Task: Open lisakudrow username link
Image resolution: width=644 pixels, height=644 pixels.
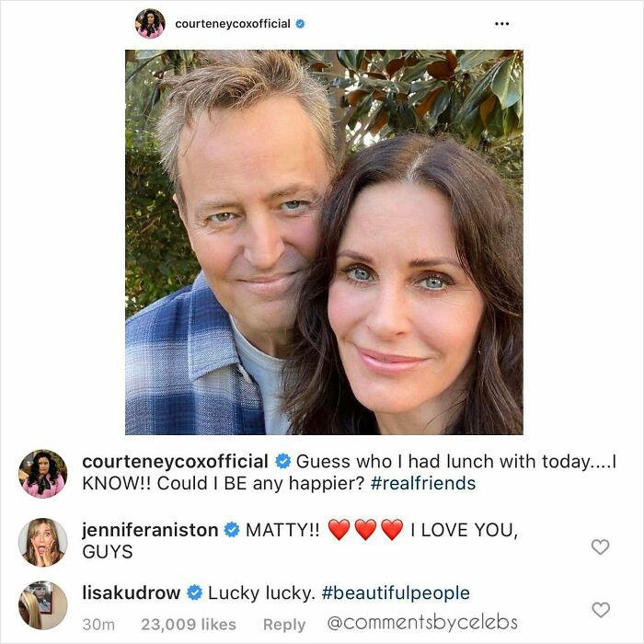Action: click(x=131, y=592)
